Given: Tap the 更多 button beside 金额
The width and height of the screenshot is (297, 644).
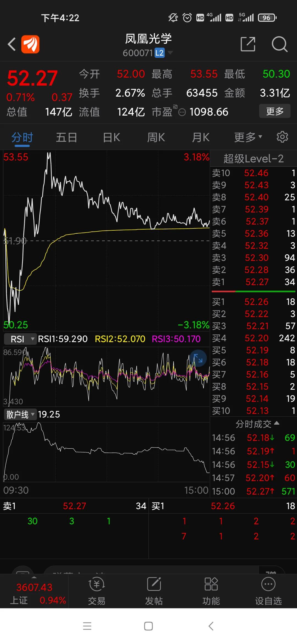Looking at the screenshot, I should click(x=275, y=111).
